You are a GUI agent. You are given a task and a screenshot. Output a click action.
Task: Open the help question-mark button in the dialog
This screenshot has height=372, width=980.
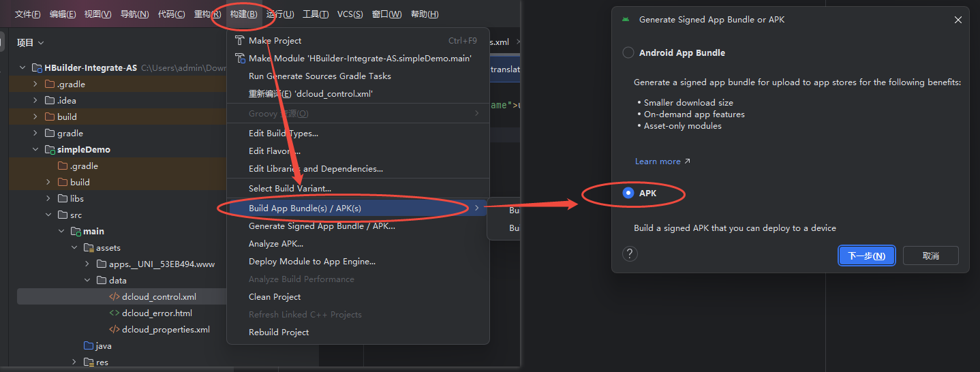pyautogui.click(x=630, y=254)
